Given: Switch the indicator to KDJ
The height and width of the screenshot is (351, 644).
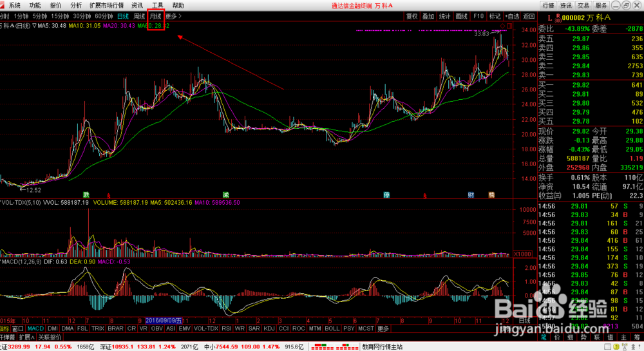Looking at the screenshot, I should pos(269,328).
